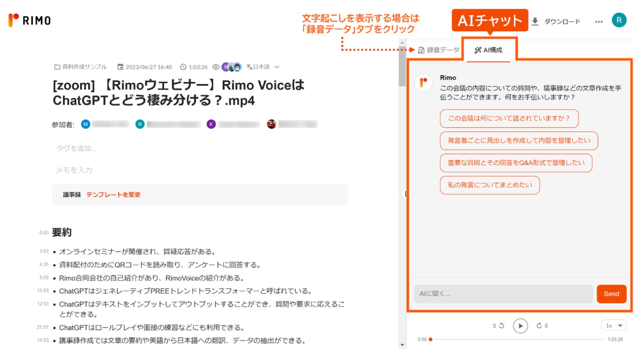This screenshot has height=358, width=644.
Task: Click the 要約 heading
Action: pos(62,232)
